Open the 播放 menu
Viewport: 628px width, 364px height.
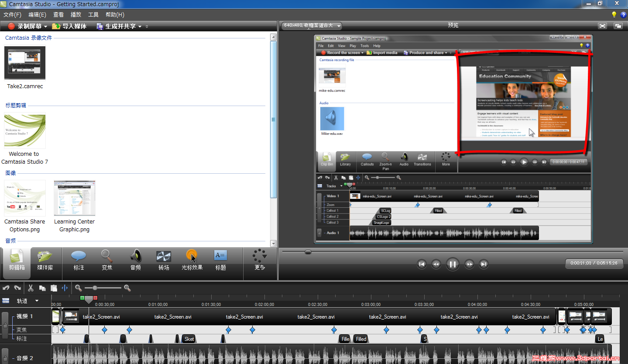coord(76,15)
